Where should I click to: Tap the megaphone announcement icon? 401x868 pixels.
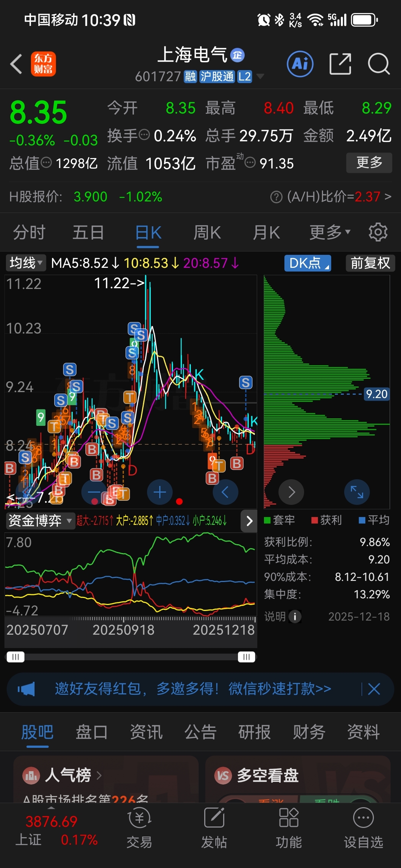pyautogui.click(x=26, y=689)
